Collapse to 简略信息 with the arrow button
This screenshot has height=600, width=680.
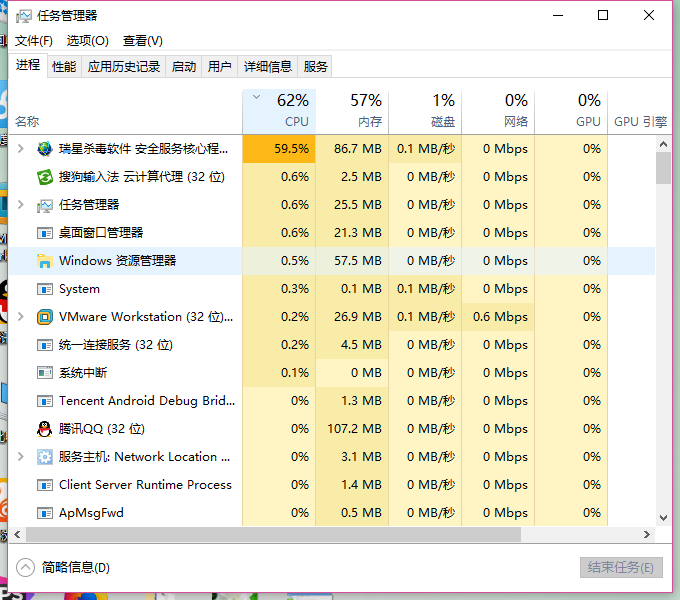25,567
